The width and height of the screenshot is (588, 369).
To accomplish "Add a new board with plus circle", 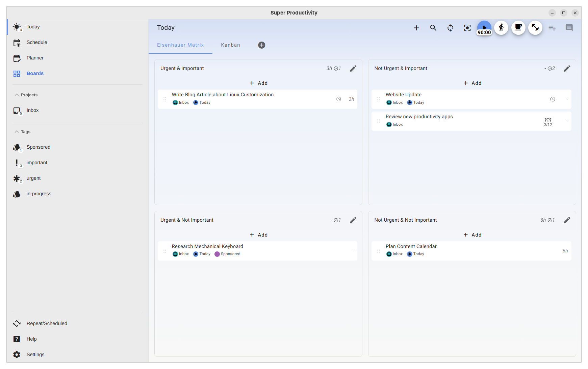I will [262, 45].
